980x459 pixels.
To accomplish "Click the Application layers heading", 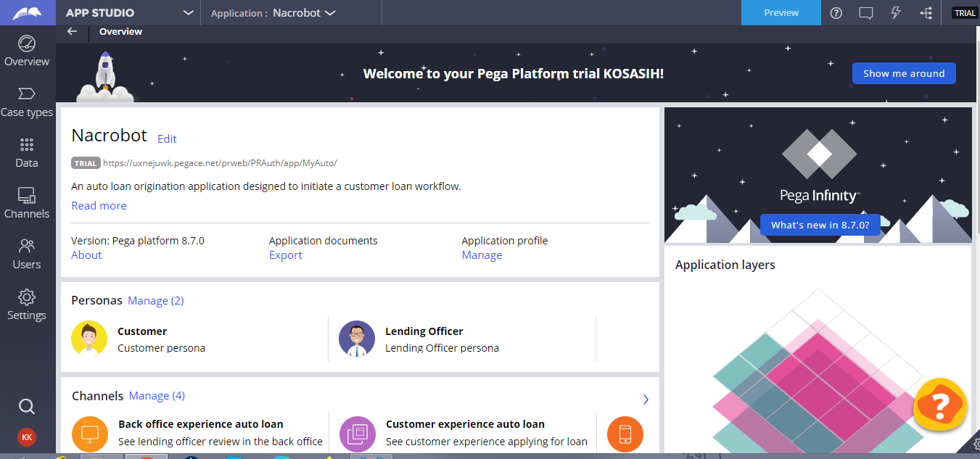I will tap(725, 265).
